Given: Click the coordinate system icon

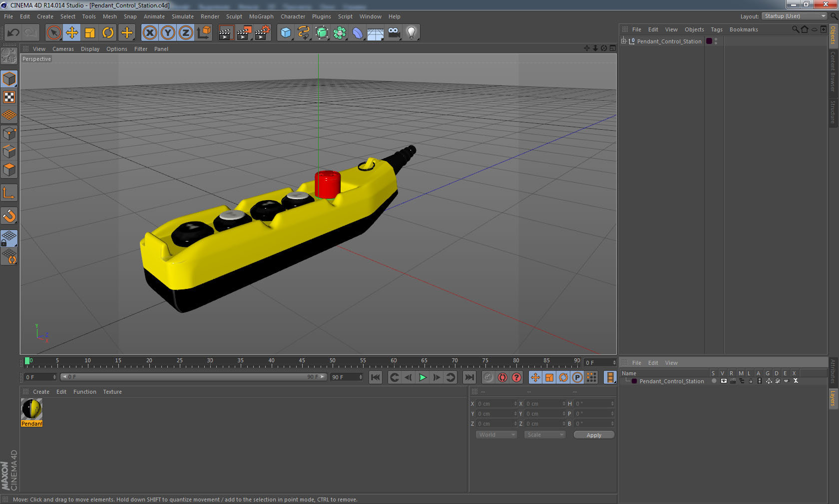Looking at the screenshot, I should click(204, 33).
